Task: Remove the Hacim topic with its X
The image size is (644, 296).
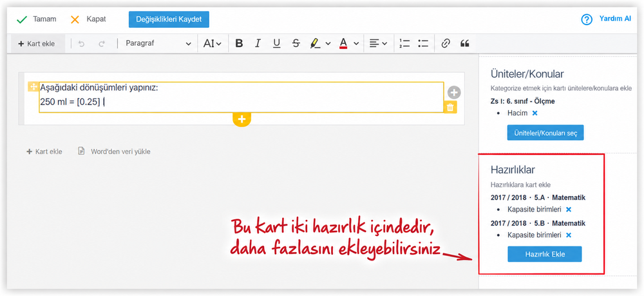Action: click(535, 113)
